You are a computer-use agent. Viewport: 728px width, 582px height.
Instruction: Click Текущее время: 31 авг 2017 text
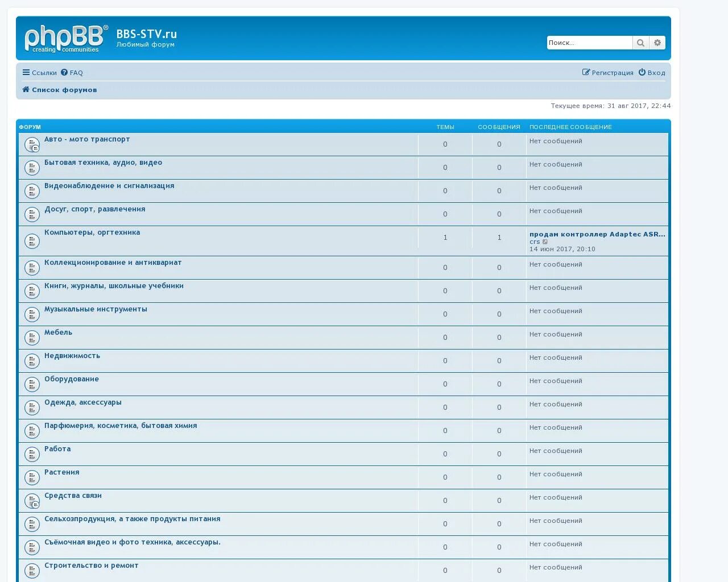tap(611, 106)
